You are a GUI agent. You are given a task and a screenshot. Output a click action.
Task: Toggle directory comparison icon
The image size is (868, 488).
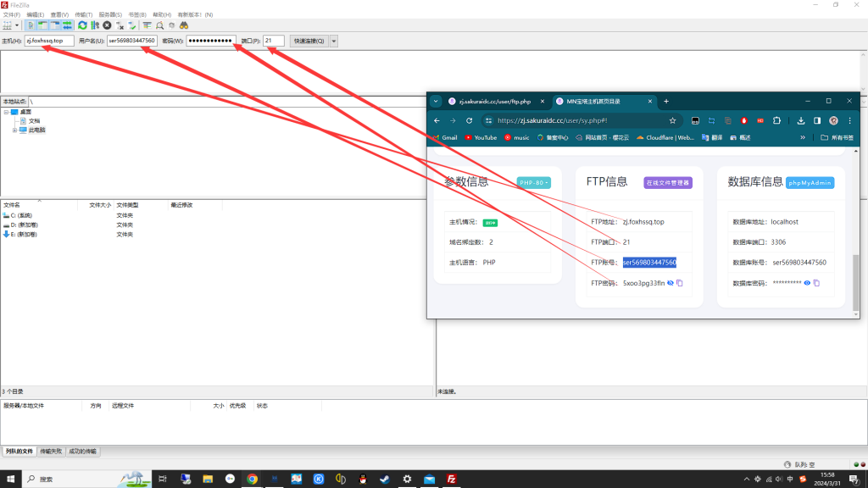click(x=159, y=25)
